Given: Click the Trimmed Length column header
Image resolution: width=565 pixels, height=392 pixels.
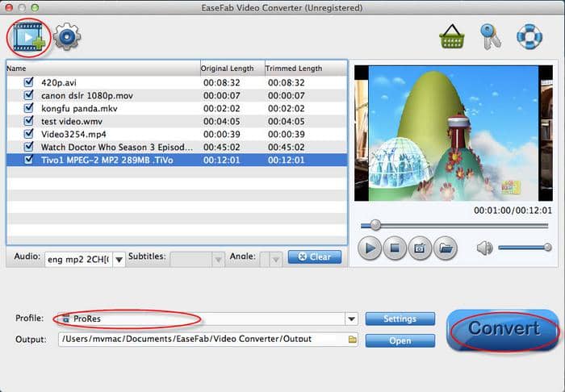Looking at the screenshot, I should 306,68.
